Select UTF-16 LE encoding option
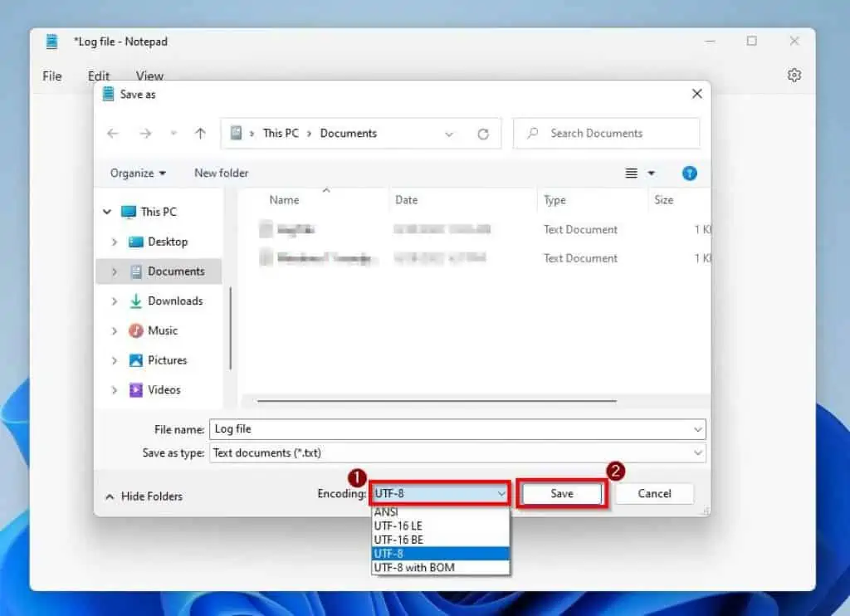850x616 pixels. [441, 526]
